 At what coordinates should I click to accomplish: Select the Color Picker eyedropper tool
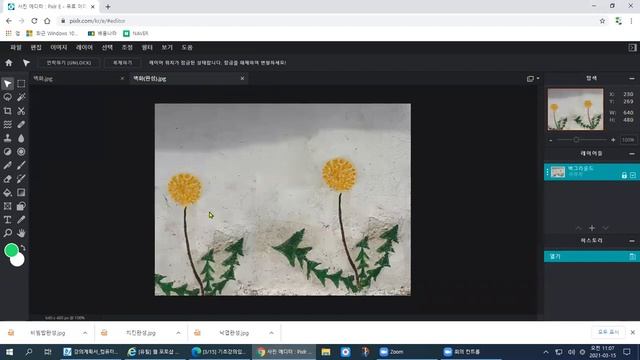pos(21,220)
